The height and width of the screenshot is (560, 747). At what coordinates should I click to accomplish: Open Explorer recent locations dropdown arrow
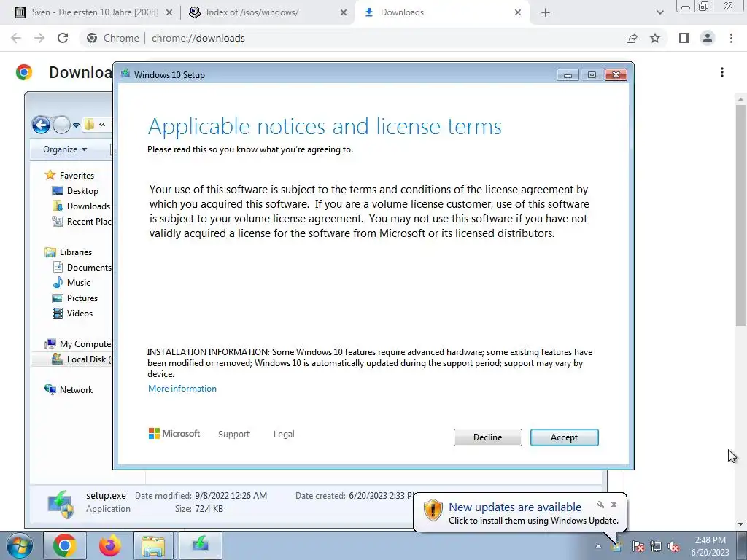coord(76,125)
